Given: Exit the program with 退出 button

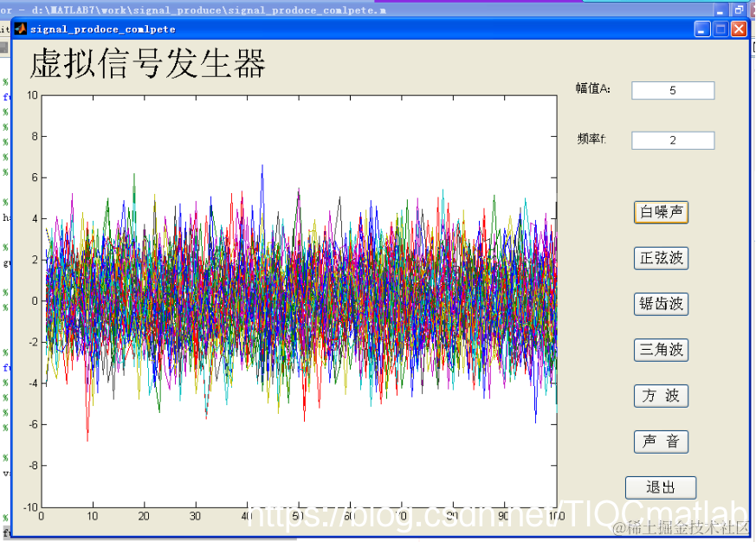Looking at the screenshot, I should click(x=661, y=487).
